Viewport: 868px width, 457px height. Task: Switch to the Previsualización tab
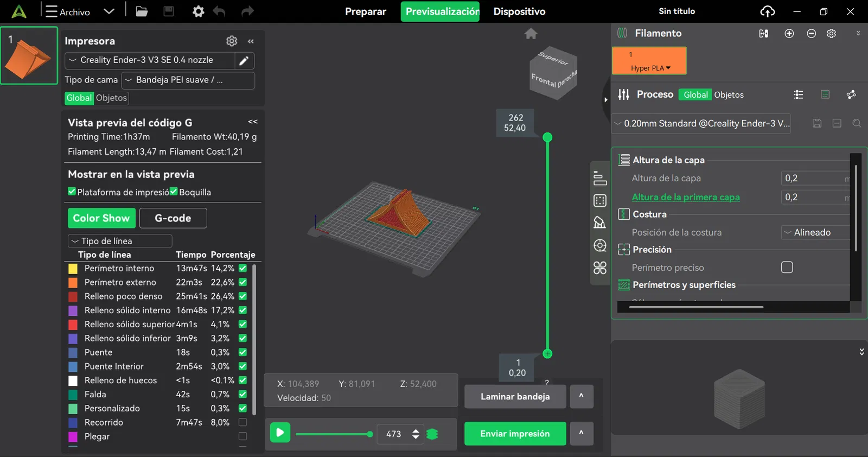[x=440, y=11]
